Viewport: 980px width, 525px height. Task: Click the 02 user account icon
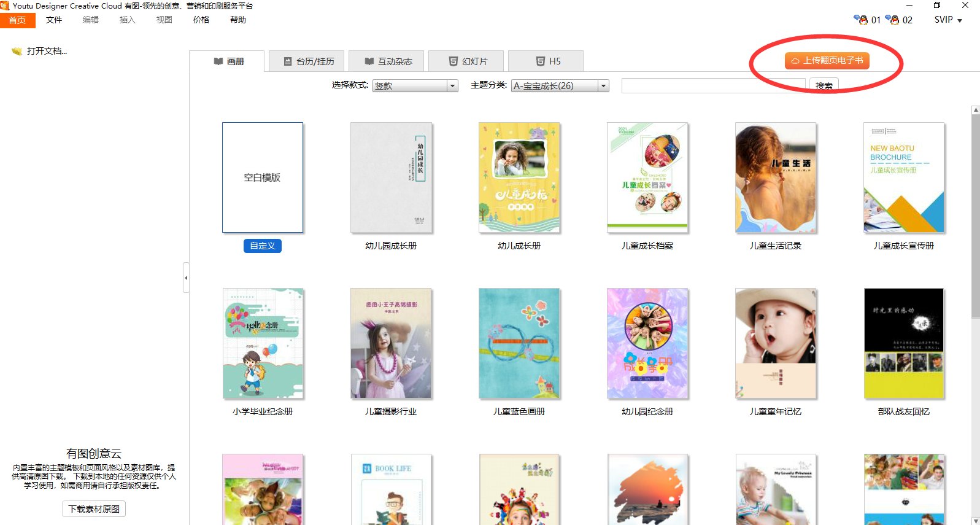click(x=892, y=20)
